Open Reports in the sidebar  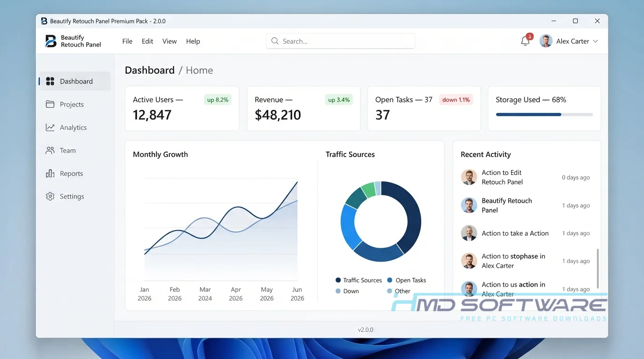click(75, 173)
